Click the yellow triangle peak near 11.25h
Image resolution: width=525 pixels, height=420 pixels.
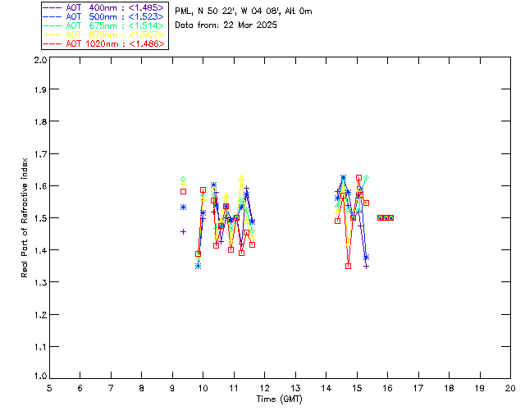(x=242, y=178)
